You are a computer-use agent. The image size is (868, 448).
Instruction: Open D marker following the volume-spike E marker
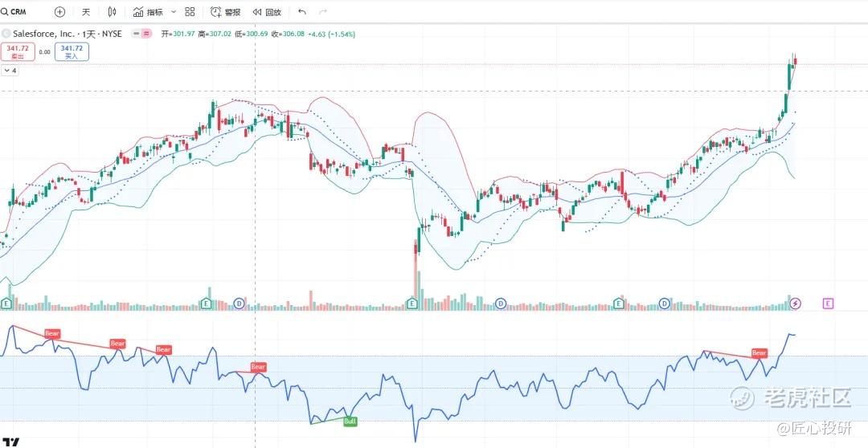[501, 303]
